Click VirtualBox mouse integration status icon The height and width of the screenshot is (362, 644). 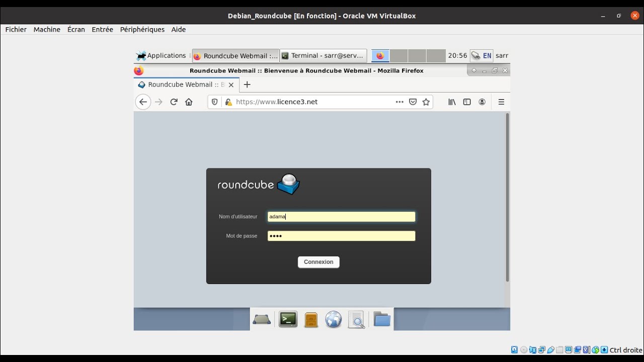click(x=596, y=350)
